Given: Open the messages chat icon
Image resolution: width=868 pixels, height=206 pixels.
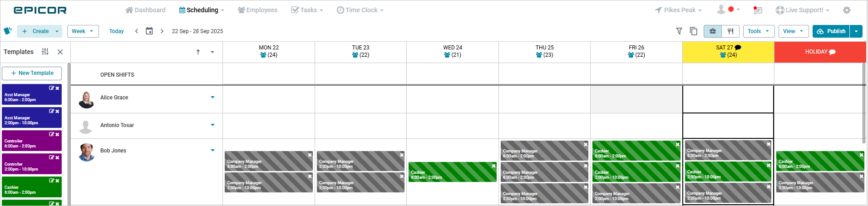Looking at the screenshot, I should tap(757, 10).
